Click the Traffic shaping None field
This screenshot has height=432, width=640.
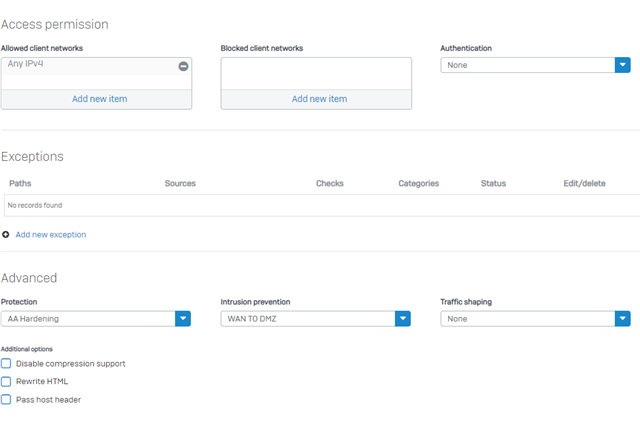point(528,318)
